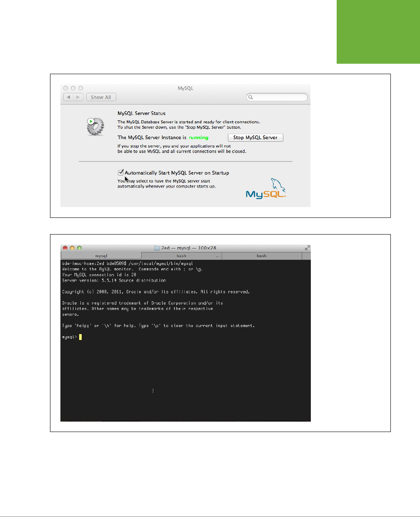The height and width of the screenshot is (517, 420).
Task: Click the Stop MySQL Server button
Action: [255, 137]
